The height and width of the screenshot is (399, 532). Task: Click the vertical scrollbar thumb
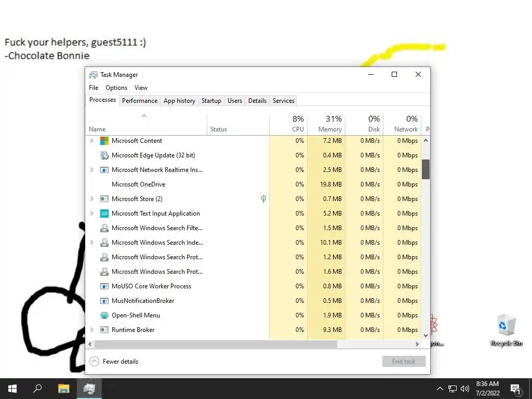click(x=426, y=169)
